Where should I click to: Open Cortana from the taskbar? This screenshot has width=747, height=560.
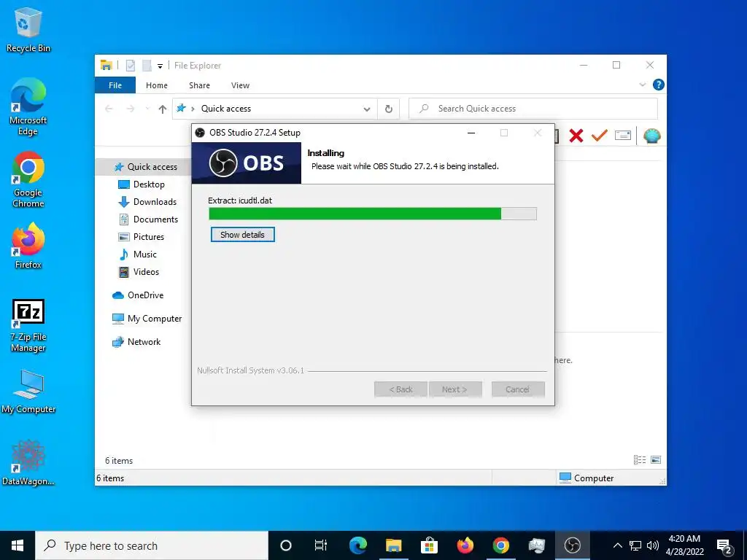pos(286,545)
